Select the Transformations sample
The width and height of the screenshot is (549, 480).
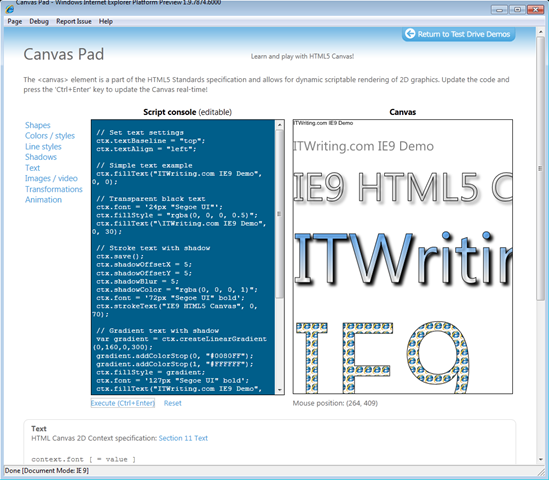click(54, 189)
